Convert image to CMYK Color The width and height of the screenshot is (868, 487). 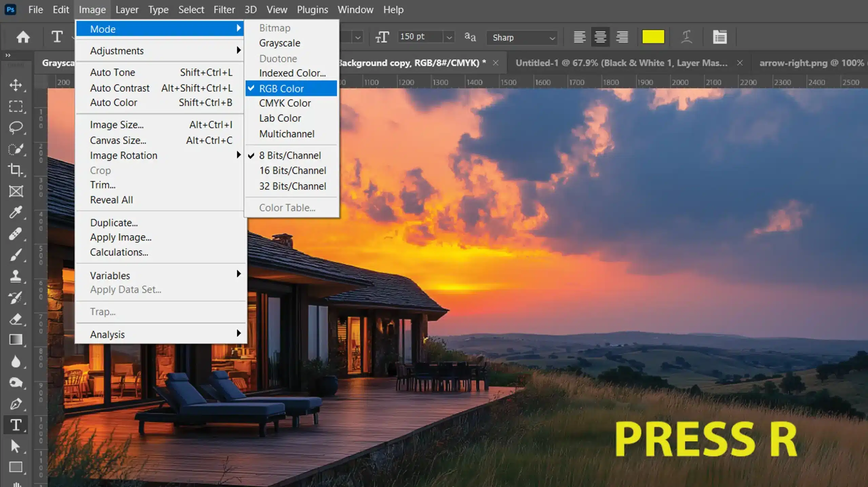tap(291, 103)
